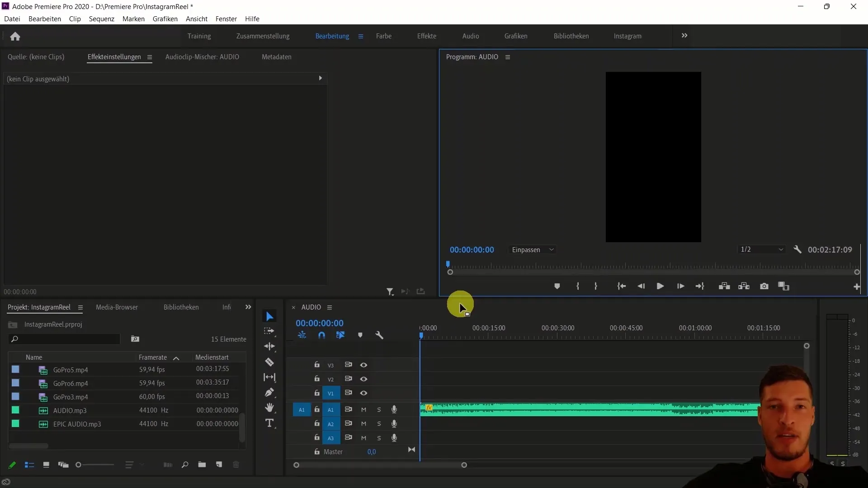Select the Ripple Edit tool

coord(269,347)
